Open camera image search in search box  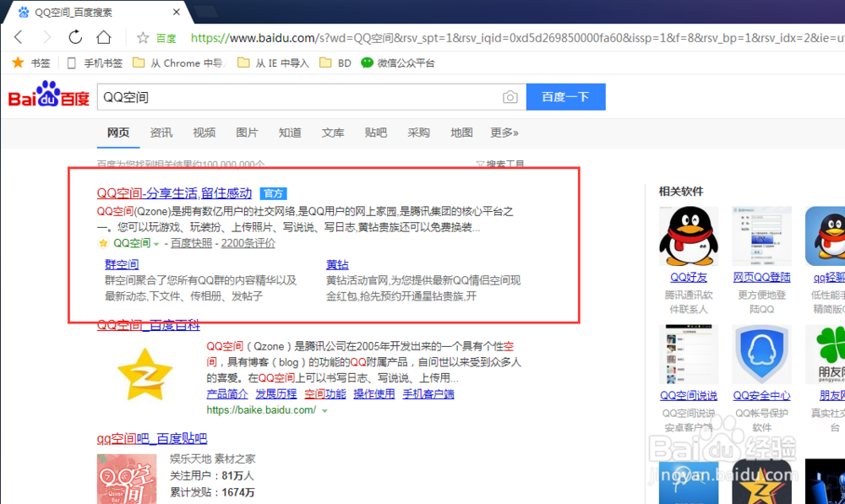[x=510, y=97]
